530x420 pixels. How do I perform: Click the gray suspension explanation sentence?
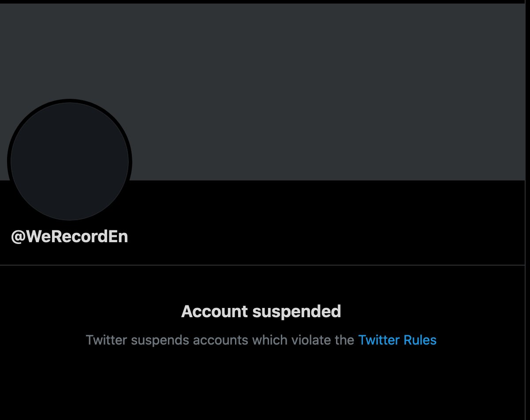[220, 340]
